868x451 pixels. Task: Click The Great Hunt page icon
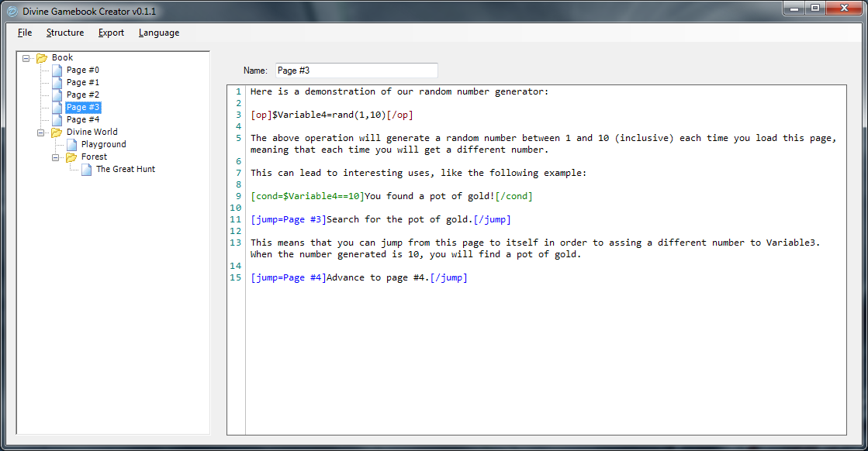click(86, 169)
